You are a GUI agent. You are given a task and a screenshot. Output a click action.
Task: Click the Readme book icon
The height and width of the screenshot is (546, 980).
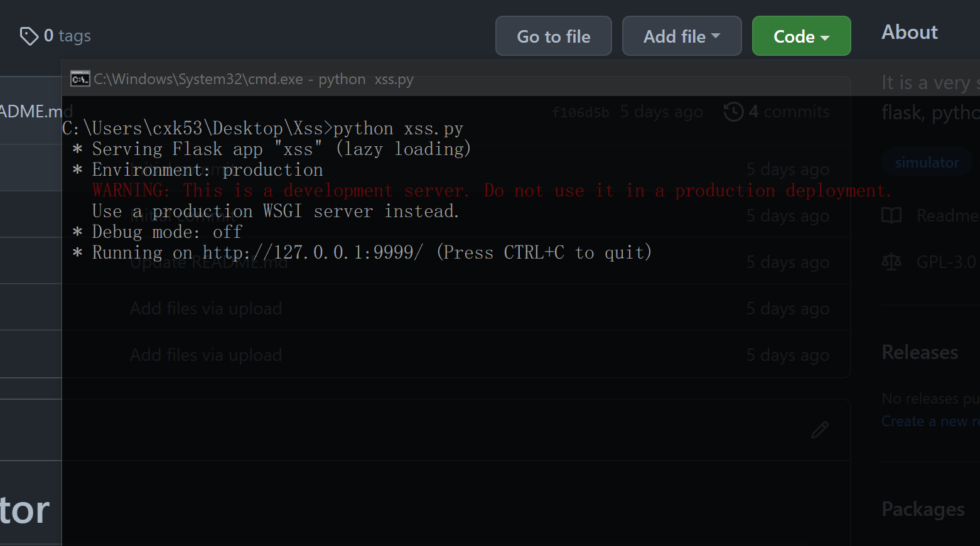pyautogui.click(x=891, y=216)
